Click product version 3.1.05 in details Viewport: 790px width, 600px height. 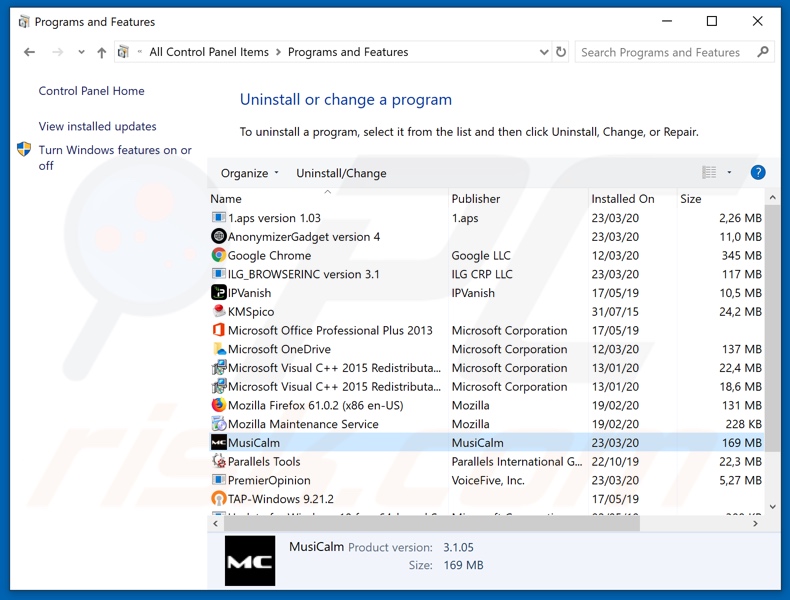click(x=458, y=547)
